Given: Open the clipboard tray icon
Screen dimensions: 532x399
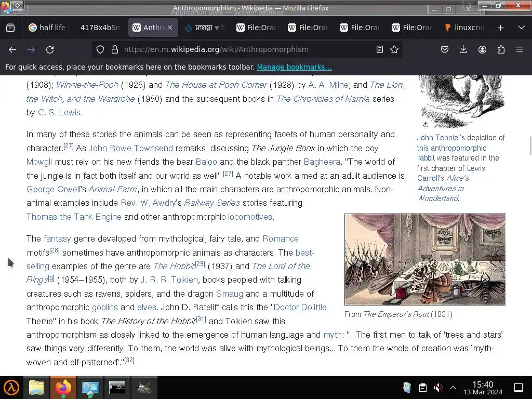Looking at the screenshot, I should click(423, 388).
